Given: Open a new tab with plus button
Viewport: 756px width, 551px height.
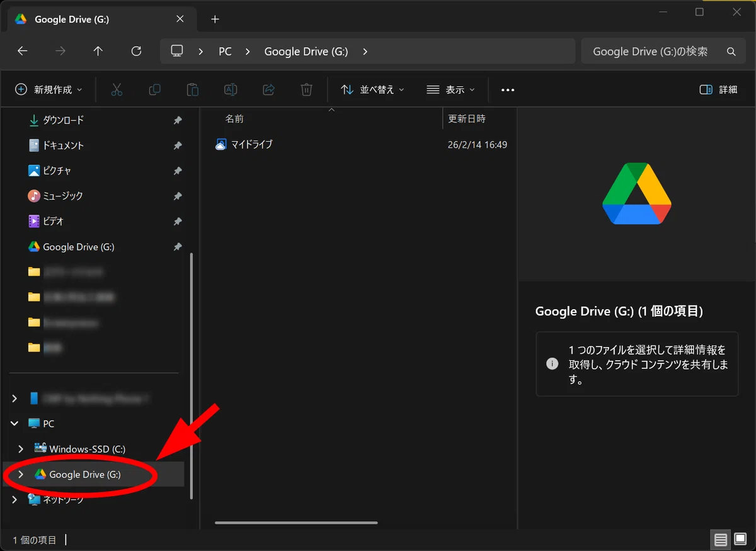Looking at the screenshot, I should 215,20.
